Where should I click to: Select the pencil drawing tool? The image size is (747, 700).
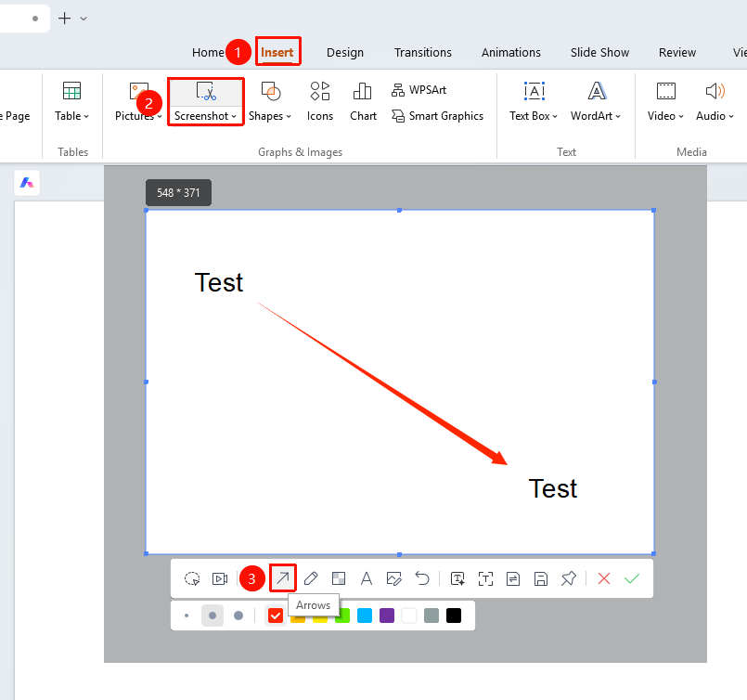311,578
